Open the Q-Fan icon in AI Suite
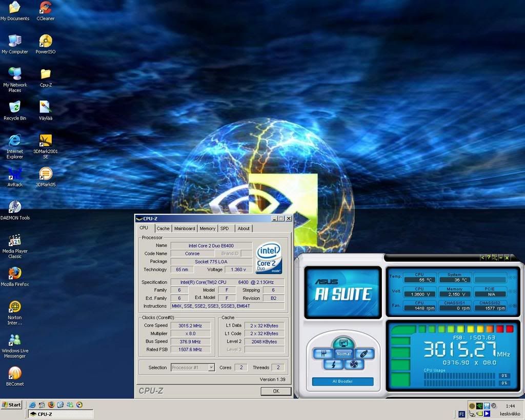 353,365
